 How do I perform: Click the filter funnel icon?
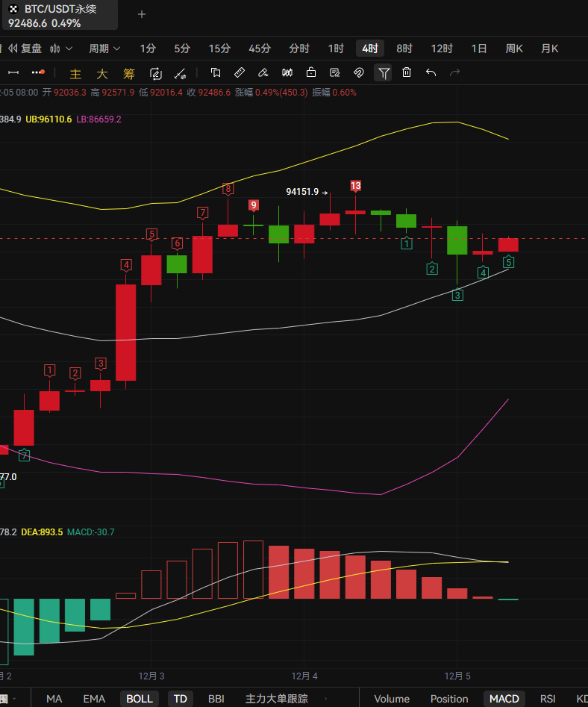point(384,72)
